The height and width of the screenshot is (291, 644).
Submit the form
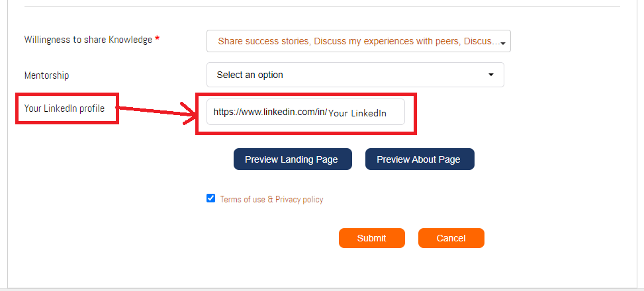[371, 238]
